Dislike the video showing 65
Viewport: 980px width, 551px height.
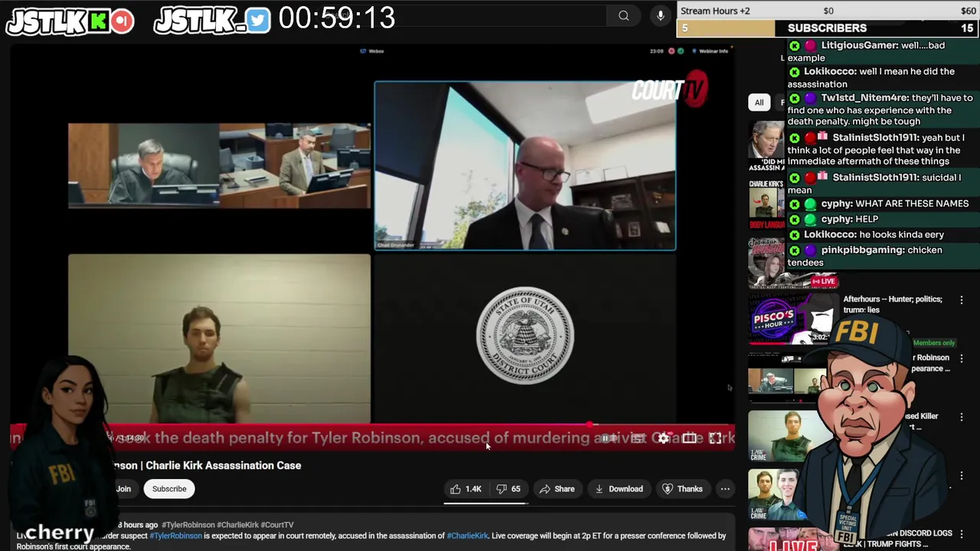(508, 489)
